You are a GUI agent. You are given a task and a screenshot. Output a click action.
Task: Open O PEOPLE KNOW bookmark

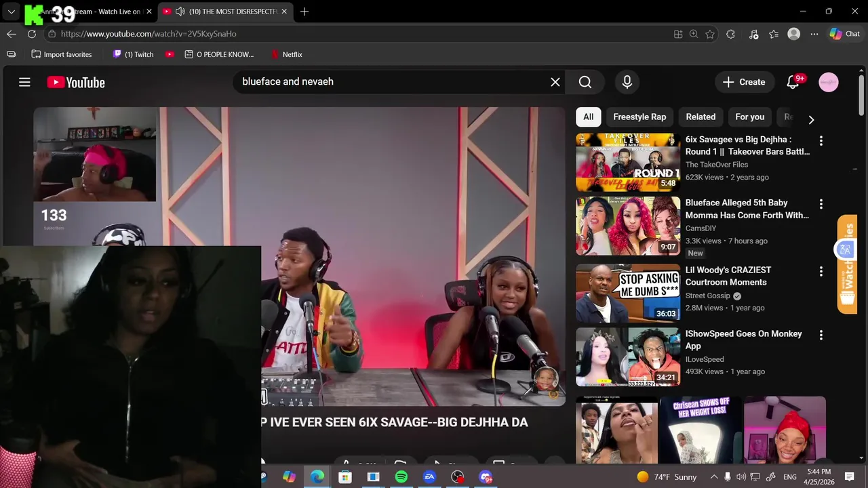coord(219,54)
